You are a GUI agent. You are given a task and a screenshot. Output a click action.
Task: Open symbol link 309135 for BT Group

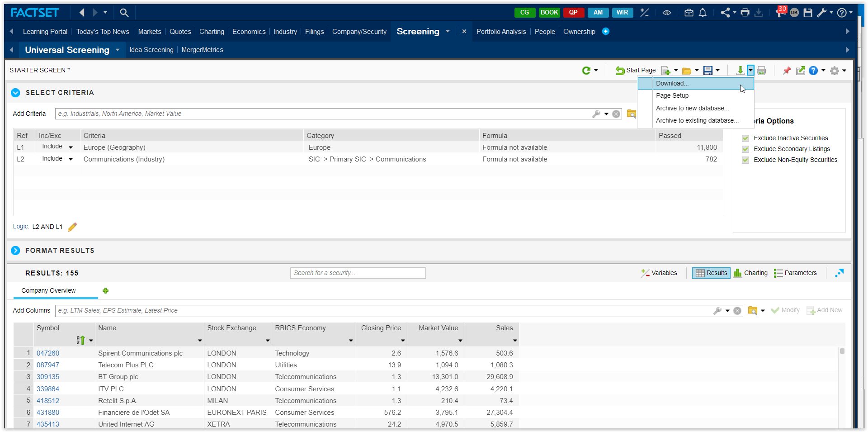point(48,377)
